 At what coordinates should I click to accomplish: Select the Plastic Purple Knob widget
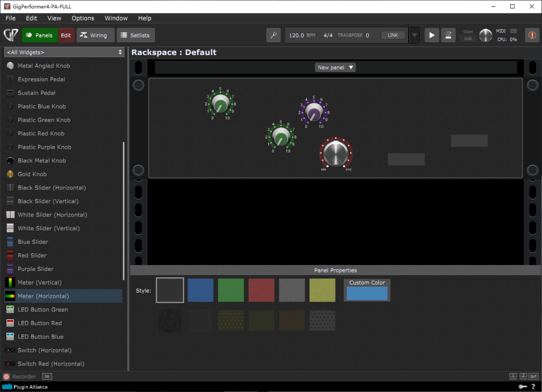[64, 147]
